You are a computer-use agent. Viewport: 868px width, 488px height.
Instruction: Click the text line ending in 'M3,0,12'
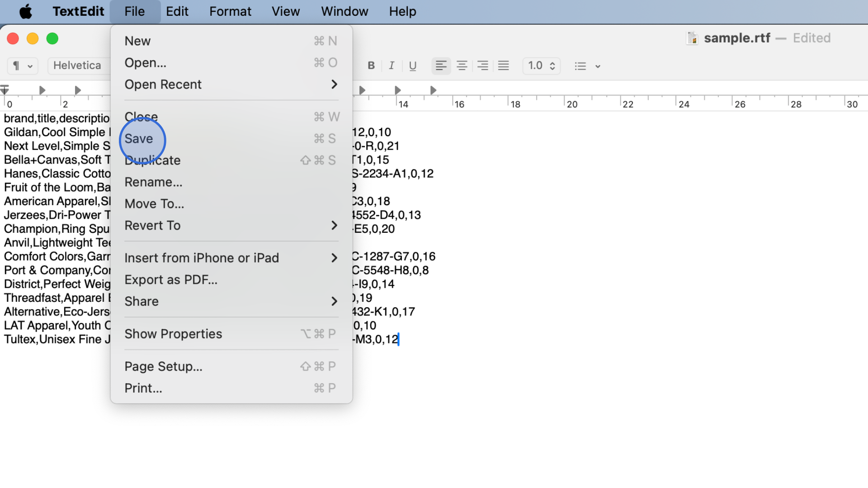click(x=376, y=339)
